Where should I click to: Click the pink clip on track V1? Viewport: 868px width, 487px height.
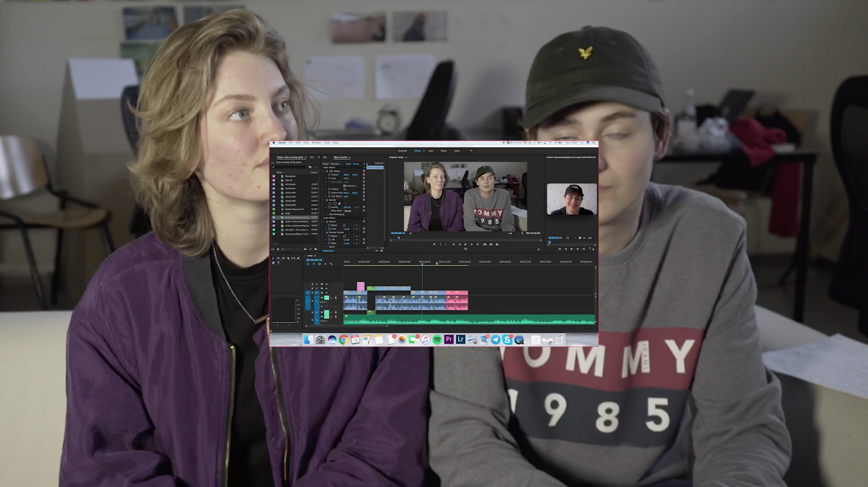(457, 293)
